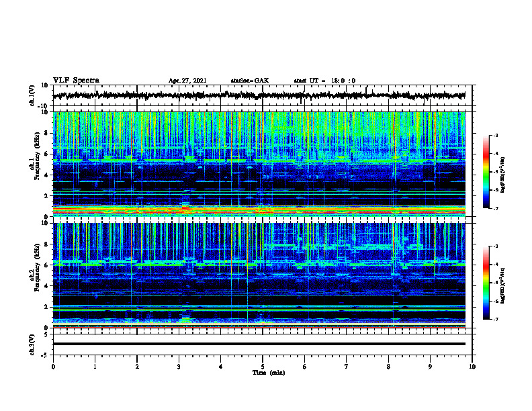Screen dimensions: 532x411
Task: Click the "2" kHz tick of ch.2 frequency axis
Action: (x=46, y=307)
